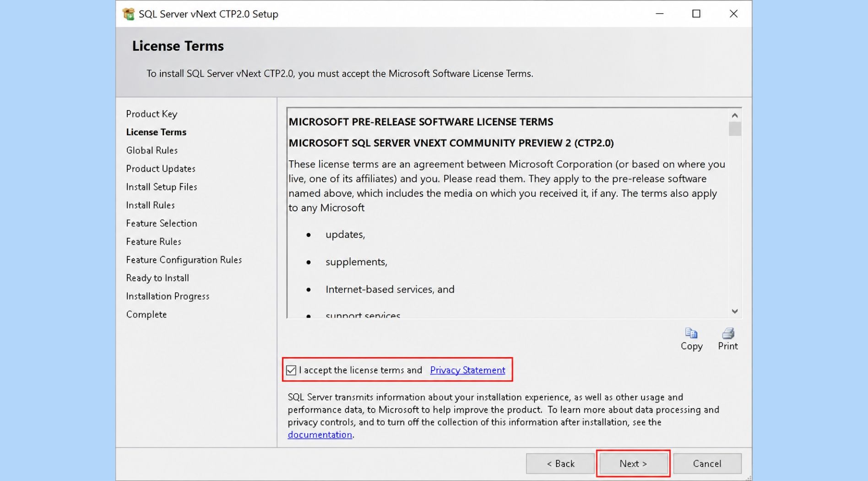Select the Product Updates step
Image resolution: width=868 pixels, height=481 pixels.
coord(161,169)
